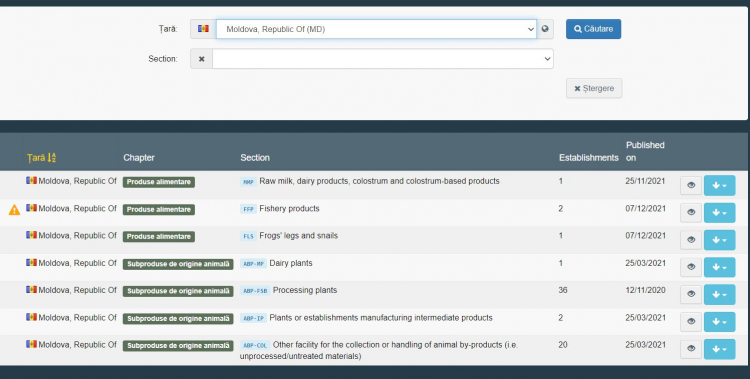This screenshot has height=379, width=750.
Task: Open download menu for intermediate products row
Action: (x=719, y=322)
